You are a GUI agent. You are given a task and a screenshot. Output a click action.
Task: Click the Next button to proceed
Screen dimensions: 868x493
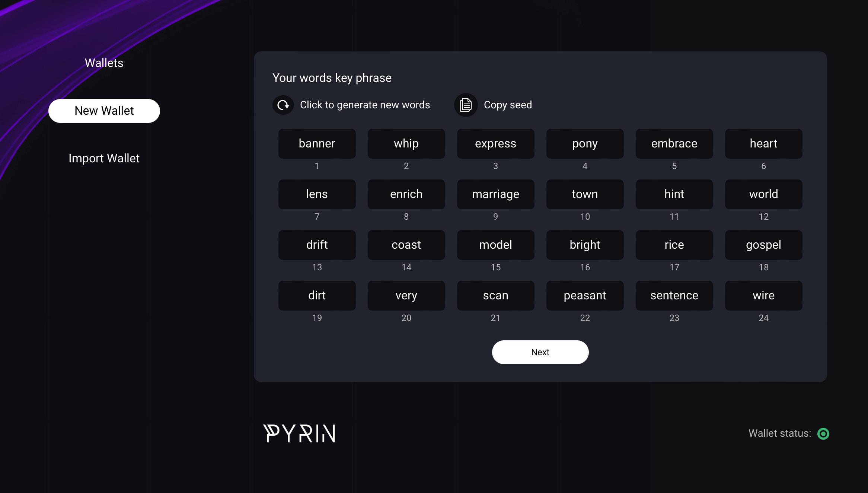(540, 352)
